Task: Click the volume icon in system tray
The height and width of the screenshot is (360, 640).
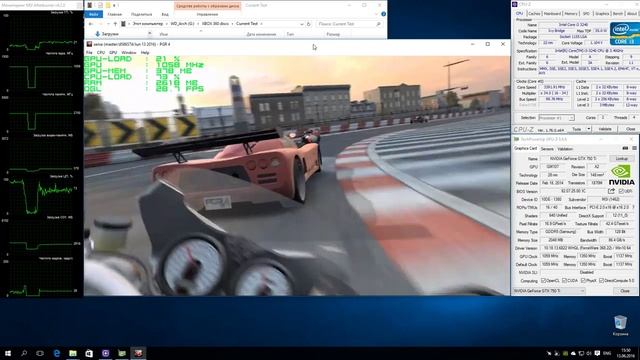Action: click(589, 353)
